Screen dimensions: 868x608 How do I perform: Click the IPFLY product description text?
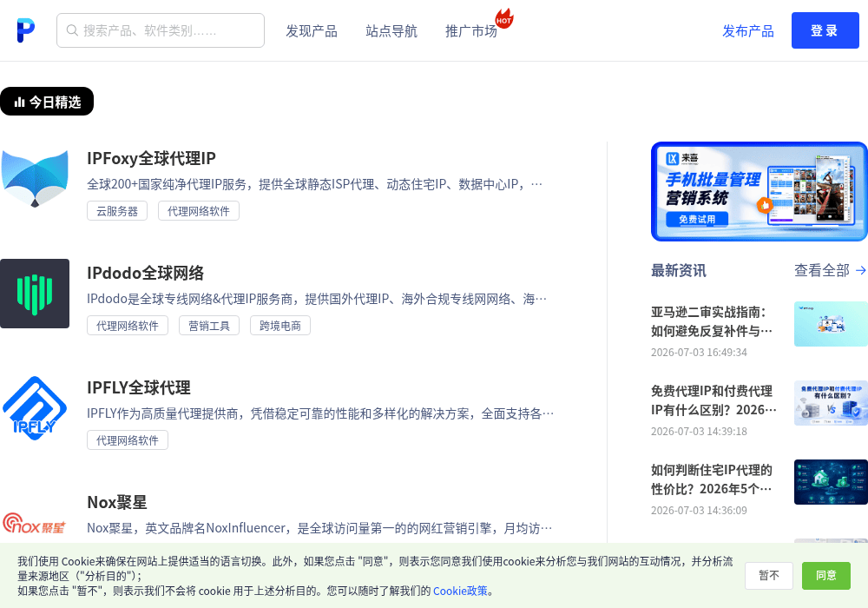click(320, 413)
